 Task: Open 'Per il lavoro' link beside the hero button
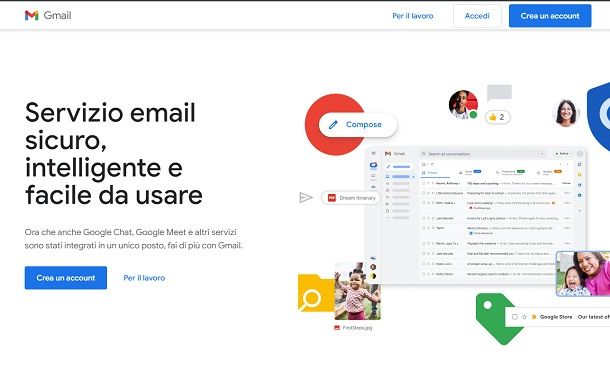[x=144, y=278]
